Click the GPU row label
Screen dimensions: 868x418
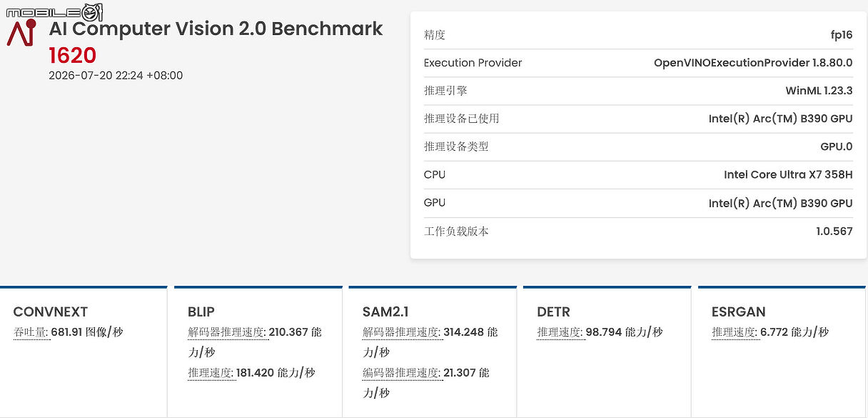click(x=435, y=203)
